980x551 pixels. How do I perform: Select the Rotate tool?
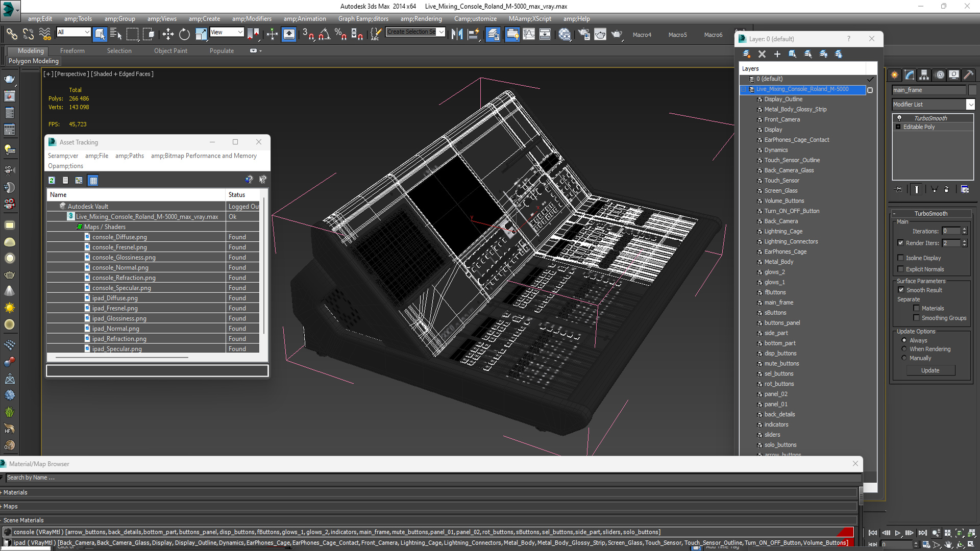click(184, 34)
